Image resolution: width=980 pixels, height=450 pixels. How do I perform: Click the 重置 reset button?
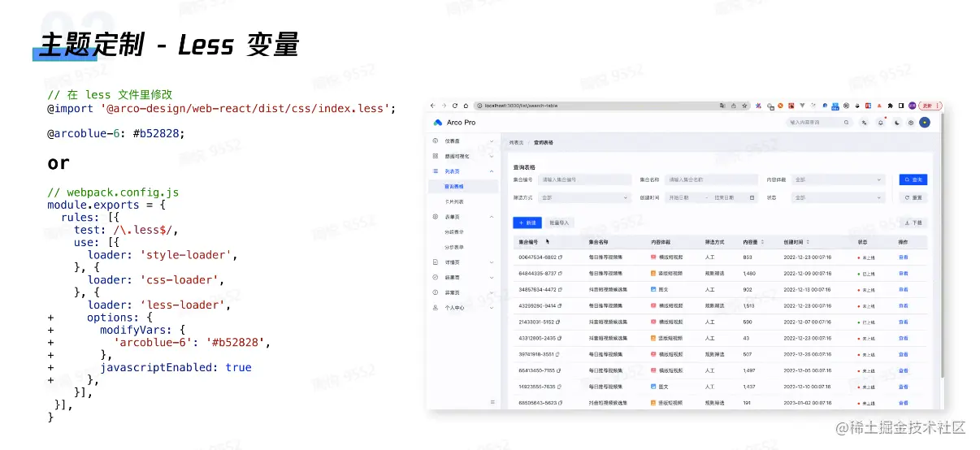913,197
